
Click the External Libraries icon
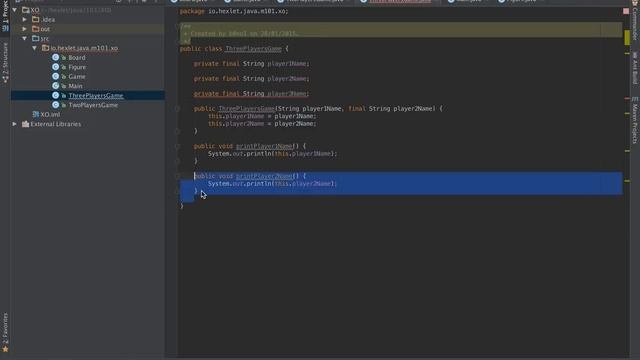pos(25,124)
